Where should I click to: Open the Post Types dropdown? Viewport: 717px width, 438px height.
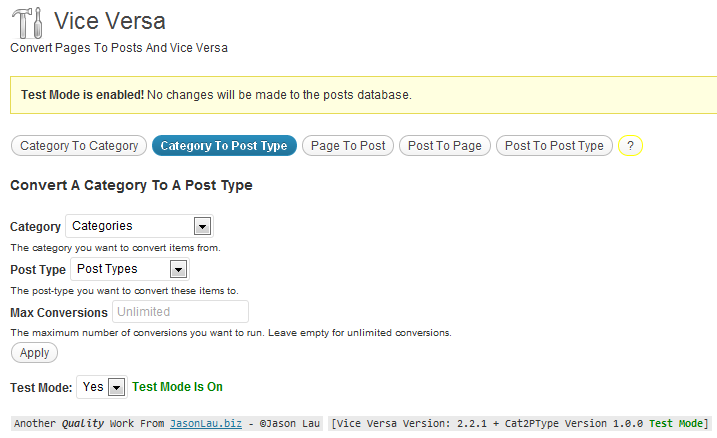click(130, 269)
